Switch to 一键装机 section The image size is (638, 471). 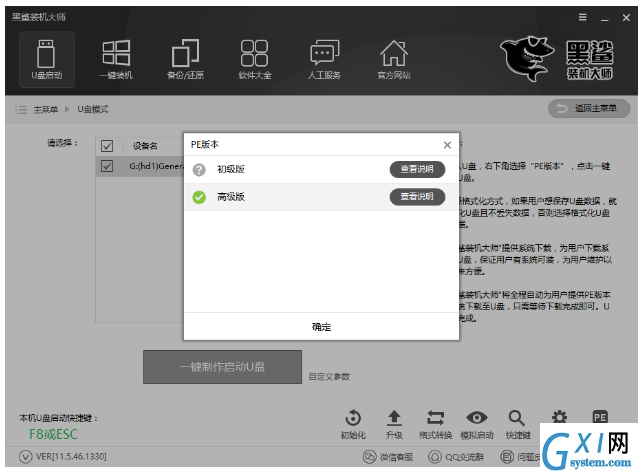pyautogui.click(x=116, y=59)
